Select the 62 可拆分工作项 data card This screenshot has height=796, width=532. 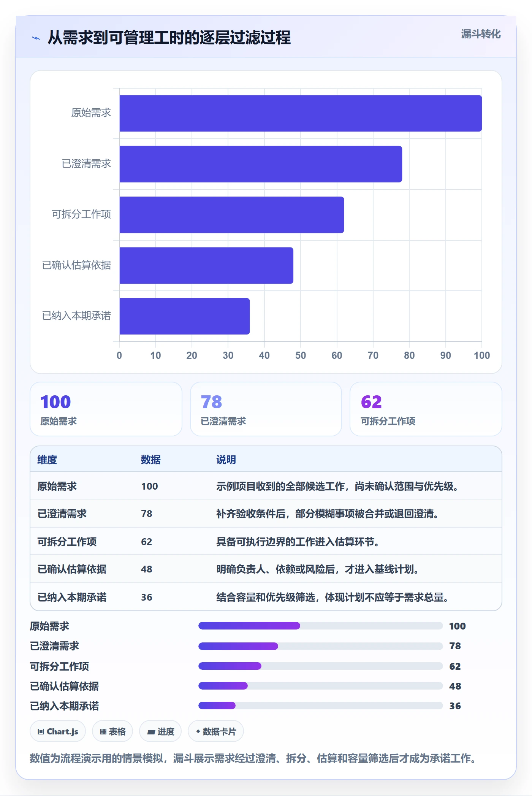point(426,409)
